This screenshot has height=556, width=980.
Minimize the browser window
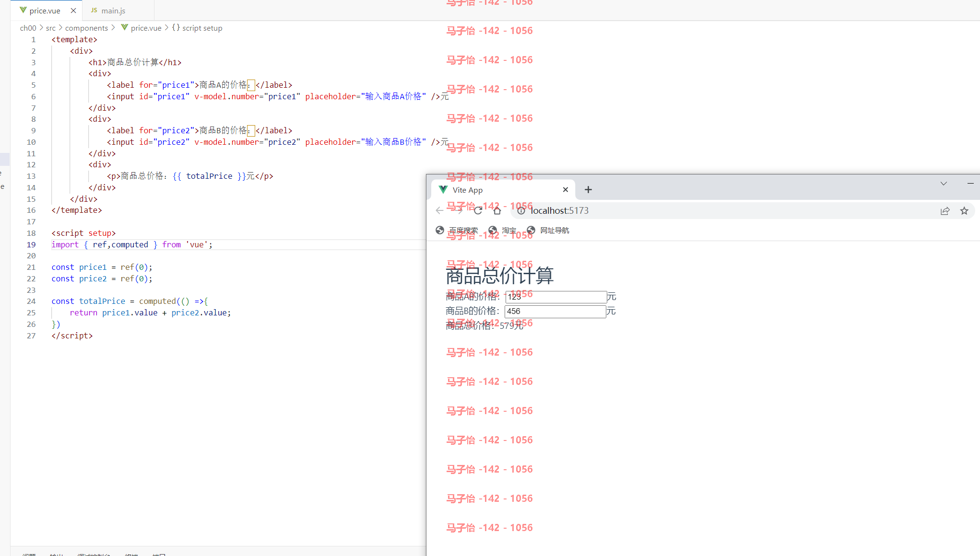click(x=970, y=184)
